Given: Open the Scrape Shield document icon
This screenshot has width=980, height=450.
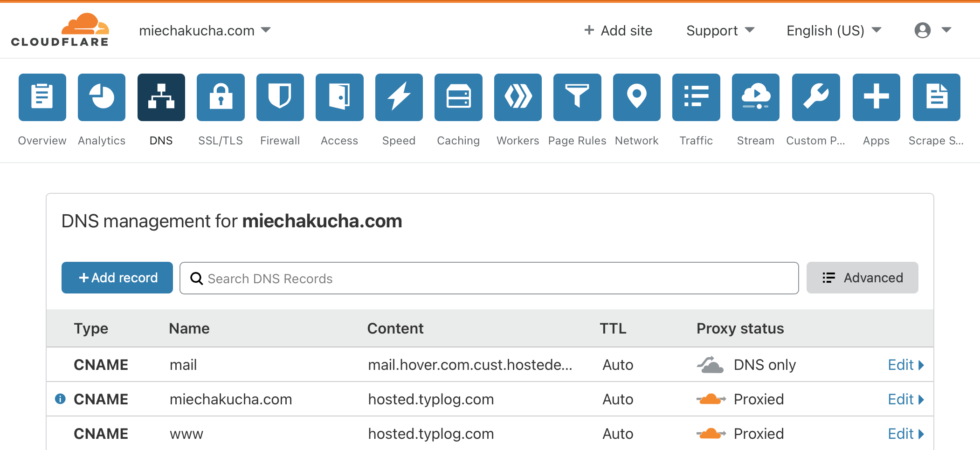Looking at the screenshot, I should (x=937, y=97).
